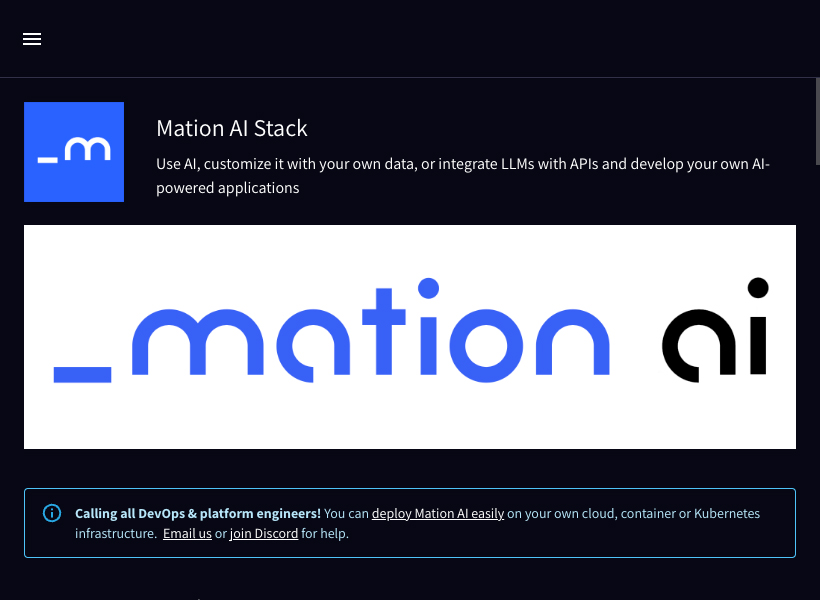Click the bold Calling all DevOps text
The width and height of the screenshot is (820, 600).
(x=198, y=514)
